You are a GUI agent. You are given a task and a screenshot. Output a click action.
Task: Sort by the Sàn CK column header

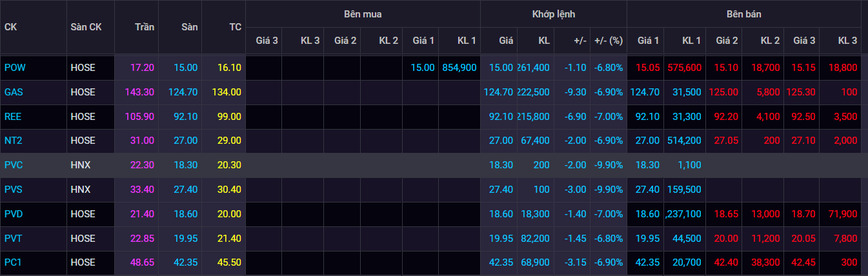pos(86,27)
